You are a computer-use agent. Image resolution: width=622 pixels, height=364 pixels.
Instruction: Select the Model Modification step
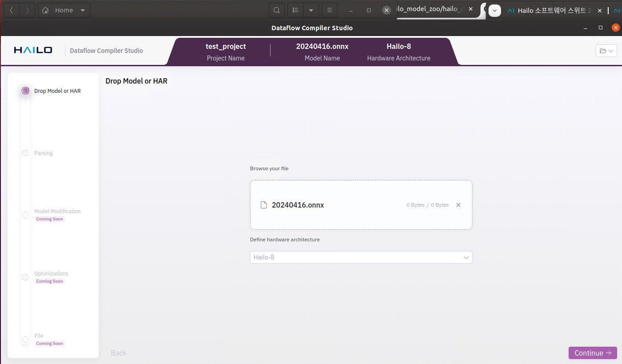tap(25, 215)
